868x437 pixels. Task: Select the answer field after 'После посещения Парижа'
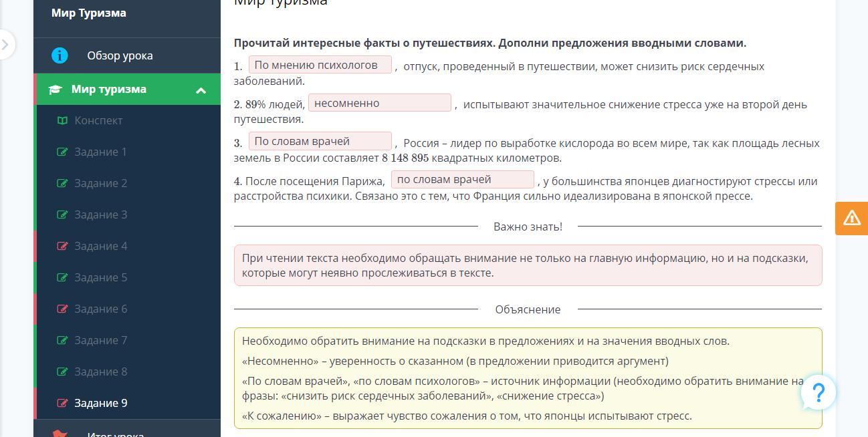[462, 180]
